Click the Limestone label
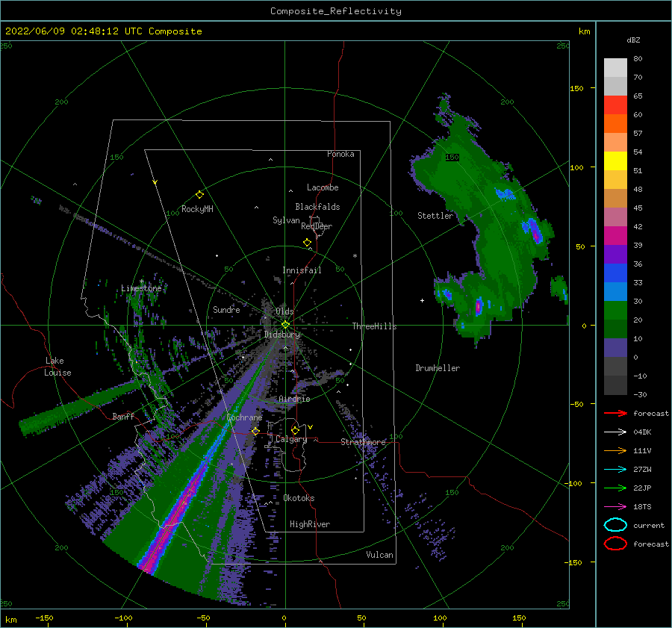 (141, 288)
